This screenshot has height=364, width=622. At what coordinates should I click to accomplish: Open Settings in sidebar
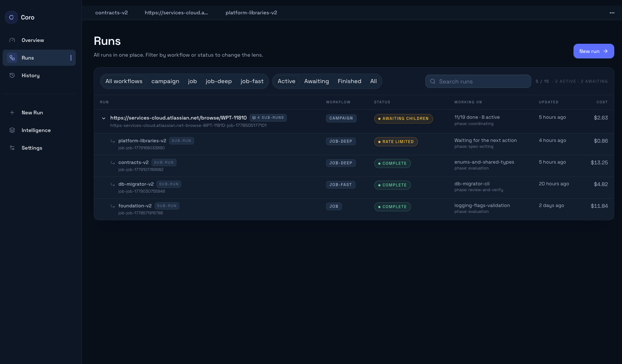coord(39,148)
